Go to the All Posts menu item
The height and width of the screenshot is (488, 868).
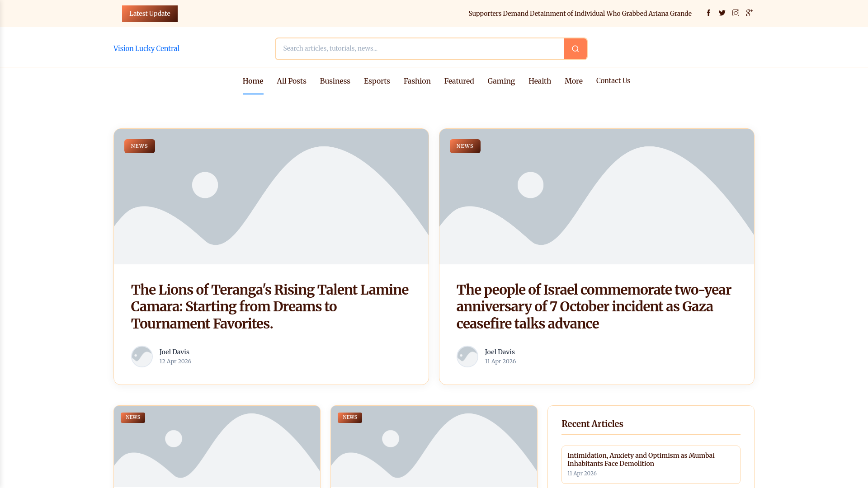pos(291,81)
